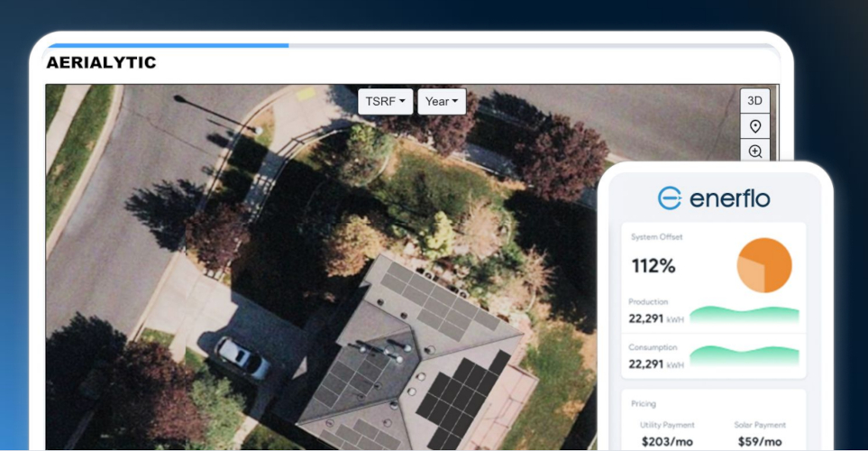Click the Pricing section heading
Image resolution: width=868 pixels, height=451 pixels.
click(x=644, y=403)
